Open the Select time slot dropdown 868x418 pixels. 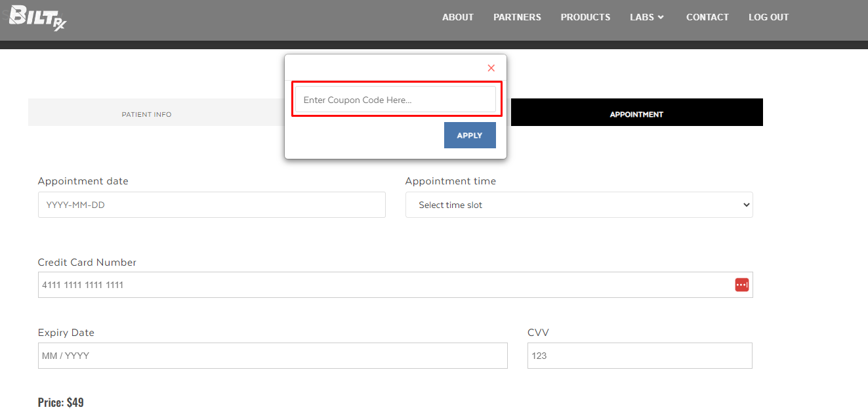pyautogui.click(x=579, y=205)
